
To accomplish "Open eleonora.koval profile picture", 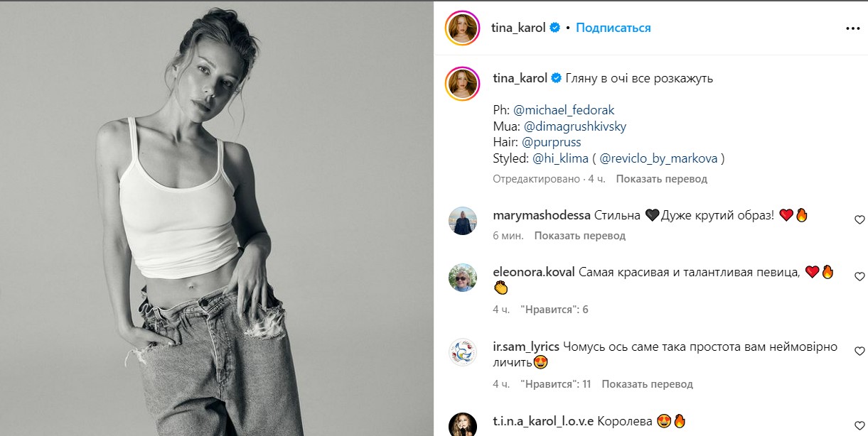I will [x=462, y=278].
